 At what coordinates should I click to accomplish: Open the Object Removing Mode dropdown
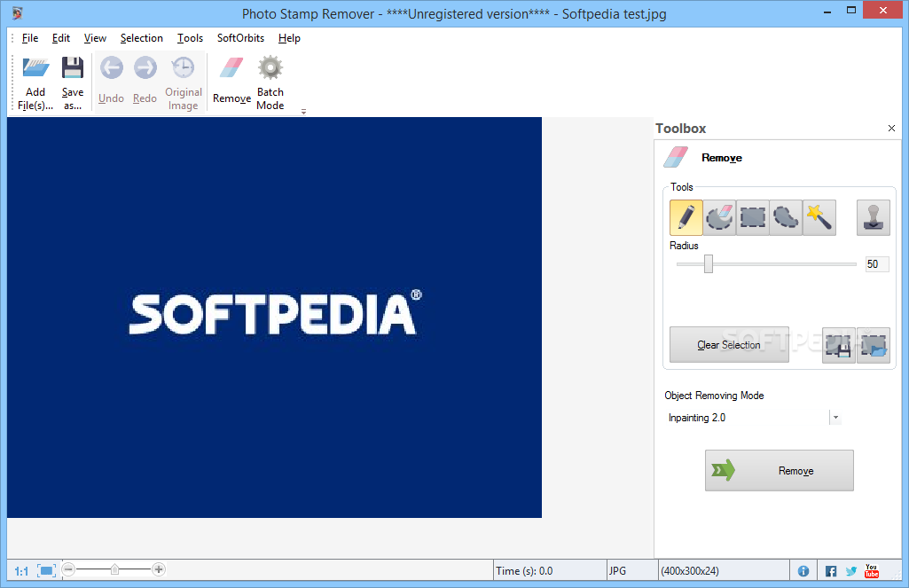835,418
